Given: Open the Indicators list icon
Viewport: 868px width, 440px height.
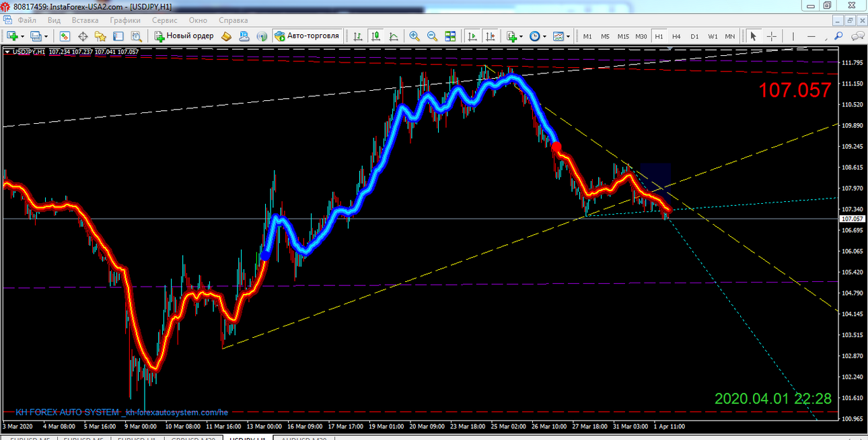Looking at the screenshot, I should (x=512, y=36).
